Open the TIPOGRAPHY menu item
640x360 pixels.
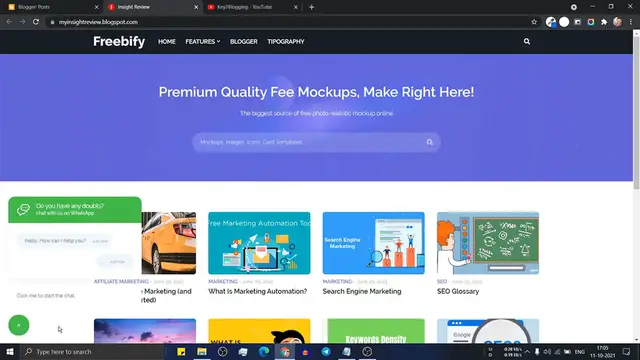tap(286, 42)
